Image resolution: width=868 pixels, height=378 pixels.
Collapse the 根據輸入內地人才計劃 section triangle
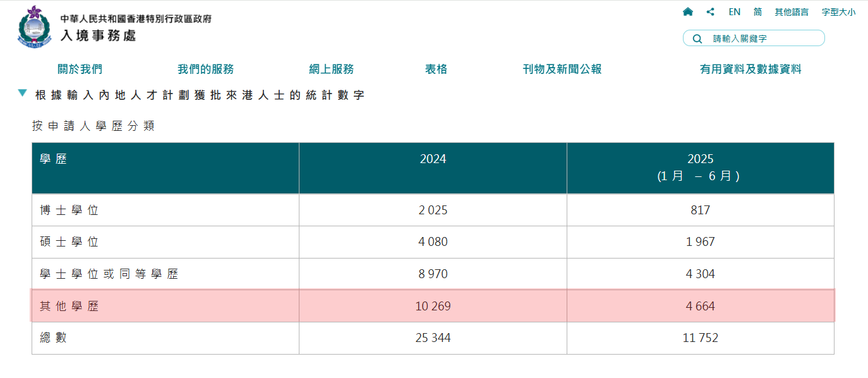23,94
